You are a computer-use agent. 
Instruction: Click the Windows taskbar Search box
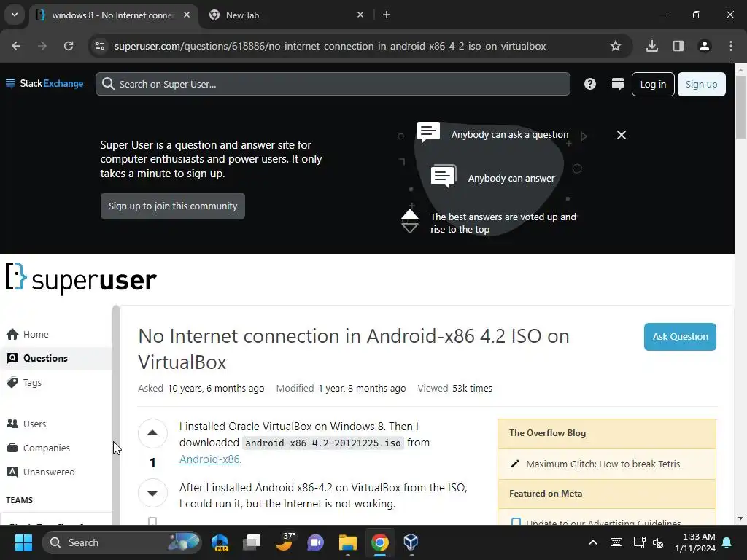[122, 542]
